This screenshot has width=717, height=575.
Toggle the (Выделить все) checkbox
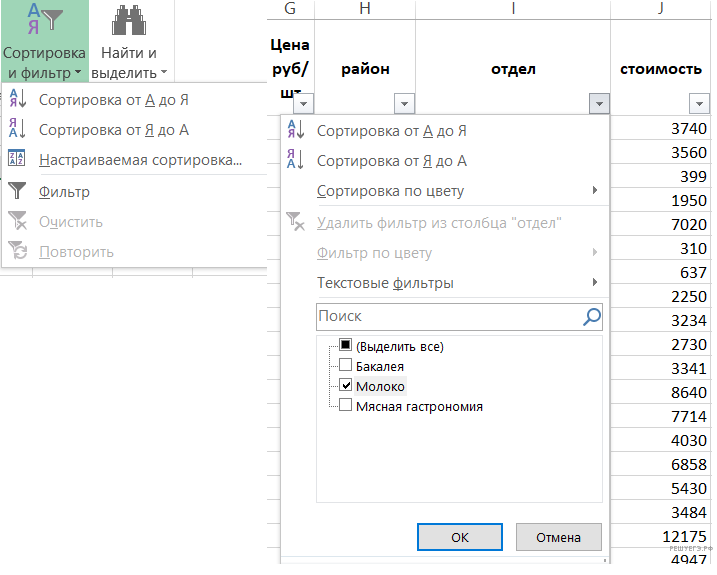click(346, 346)
